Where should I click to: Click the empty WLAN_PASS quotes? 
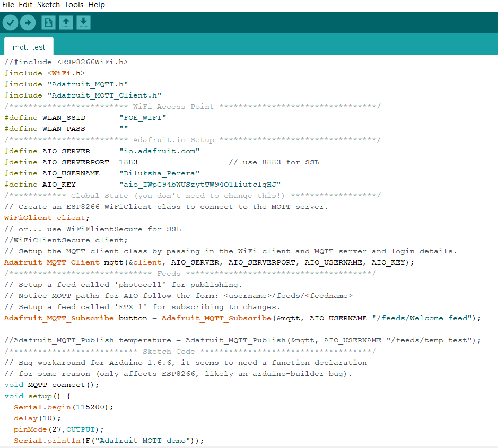(124, 128)
